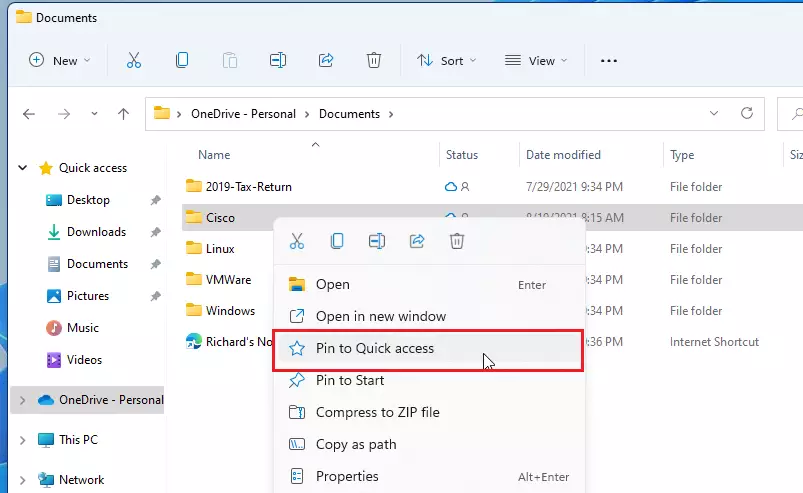
Task: Click in the search box
Action: click(x=790, y=114)
